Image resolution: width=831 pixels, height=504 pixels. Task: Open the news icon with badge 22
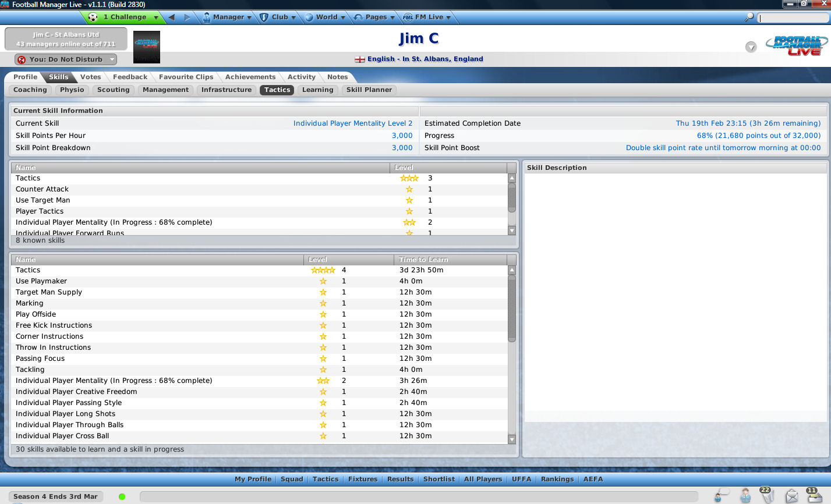click(x=767, y=495)
